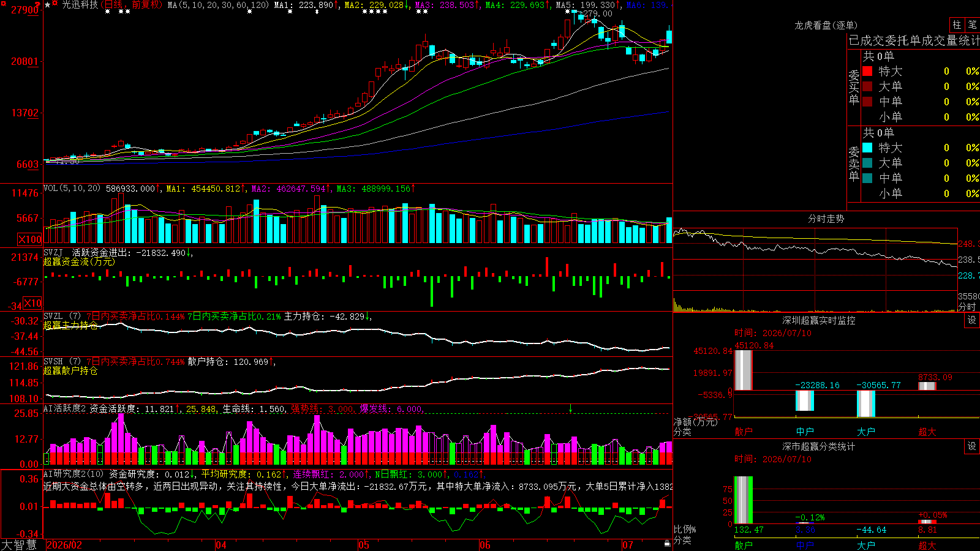
Task: Click the 散户持仓: 120.969 readout
Action: [232, 362]
